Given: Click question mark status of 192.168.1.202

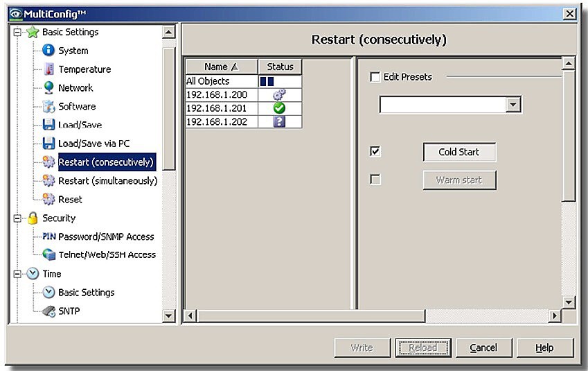Looking at the screenshot, I should (279, 121).
